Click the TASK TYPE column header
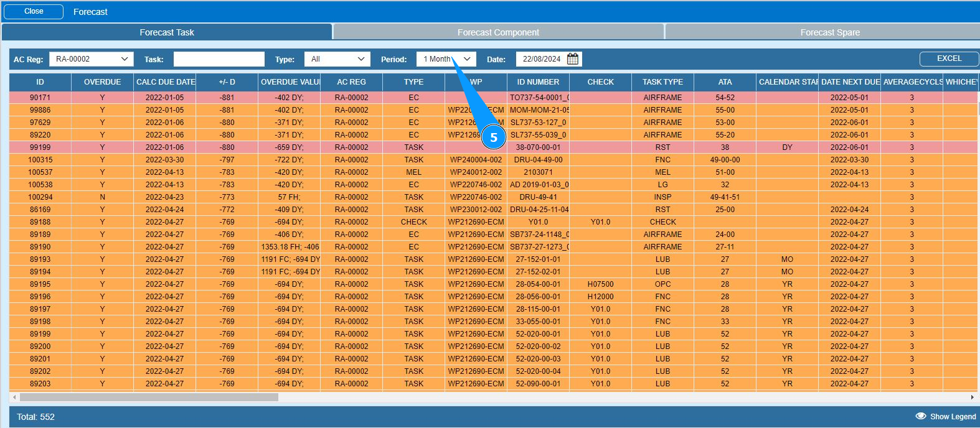 662,82
